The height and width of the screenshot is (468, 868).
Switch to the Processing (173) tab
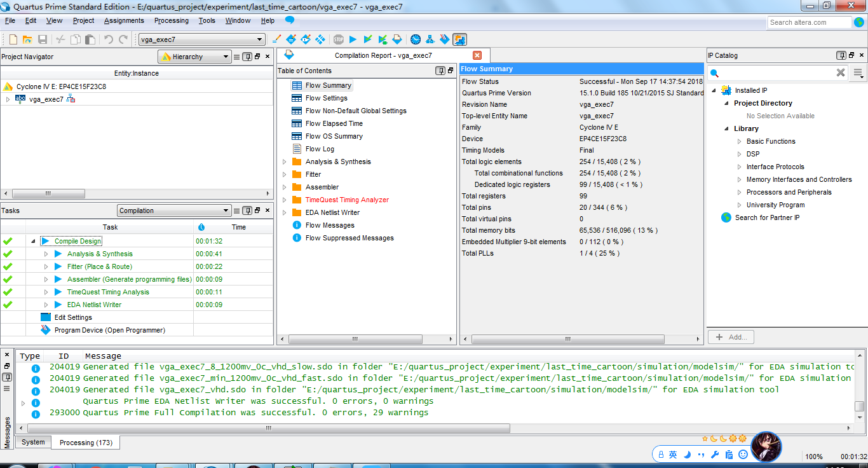(86, 442)
